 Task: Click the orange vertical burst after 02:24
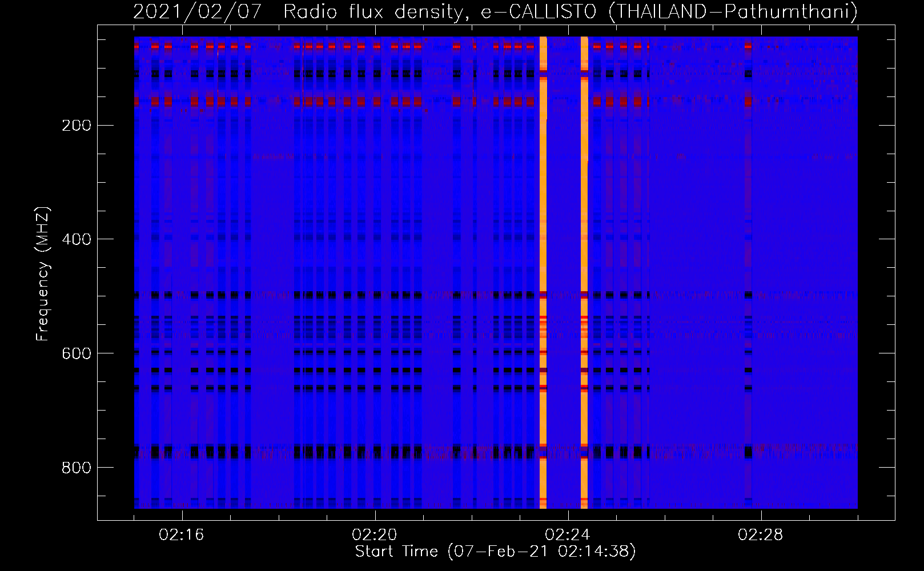[x=584, y=272]
